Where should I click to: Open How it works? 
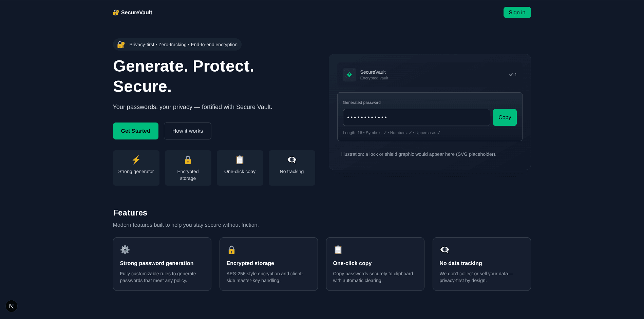coord(187,131)
